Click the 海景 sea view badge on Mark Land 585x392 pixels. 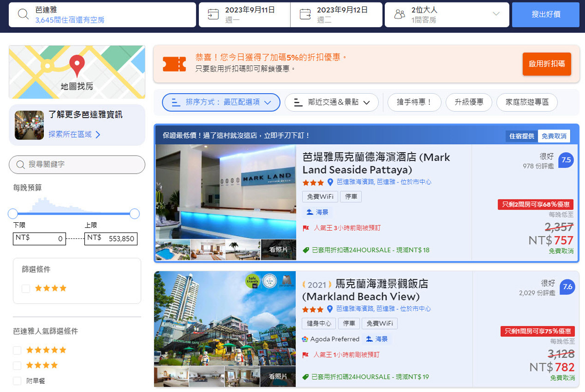click(317, 213)
